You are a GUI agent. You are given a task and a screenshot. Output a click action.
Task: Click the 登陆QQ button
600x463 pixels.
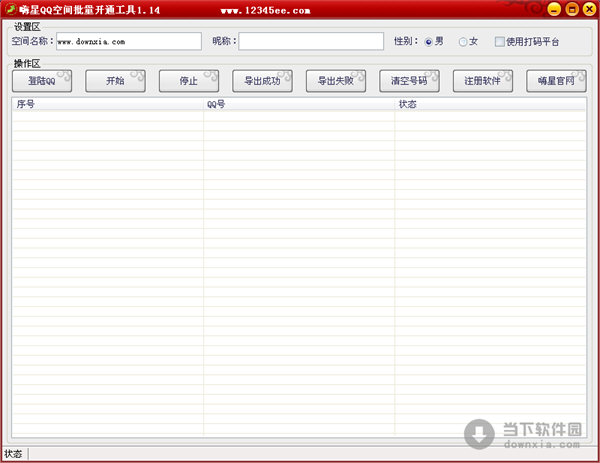coord(42,81)
